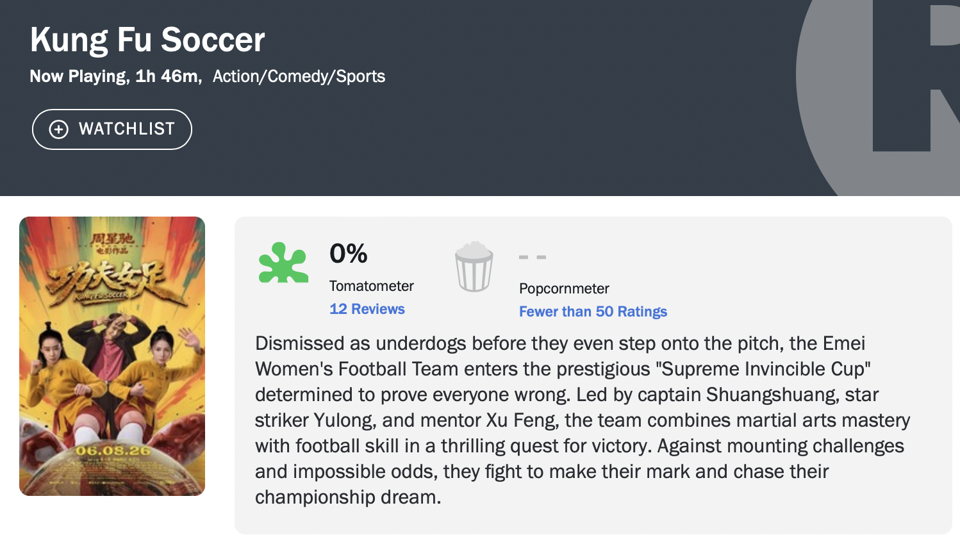The image size is (960, 560).
Task: Click the Popcornmeter label text
Action: 564,288
